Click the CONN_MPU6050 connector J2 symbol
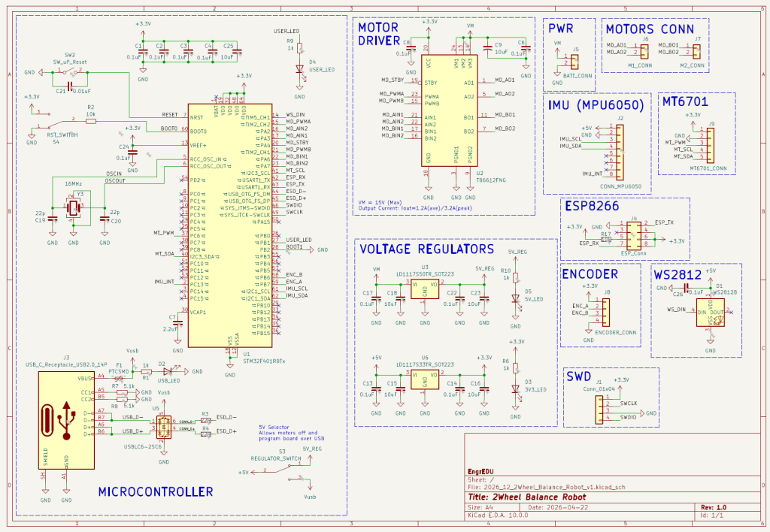The height and width of the screenshot is (532, 770). click(620, 152)
